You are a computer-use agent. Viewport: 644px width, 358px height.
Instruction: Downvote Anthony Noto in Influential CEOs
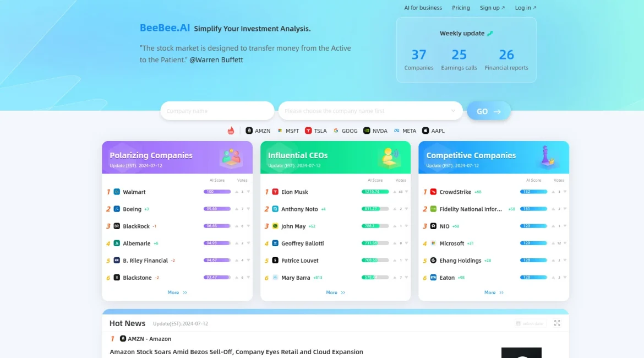[407, 209]
